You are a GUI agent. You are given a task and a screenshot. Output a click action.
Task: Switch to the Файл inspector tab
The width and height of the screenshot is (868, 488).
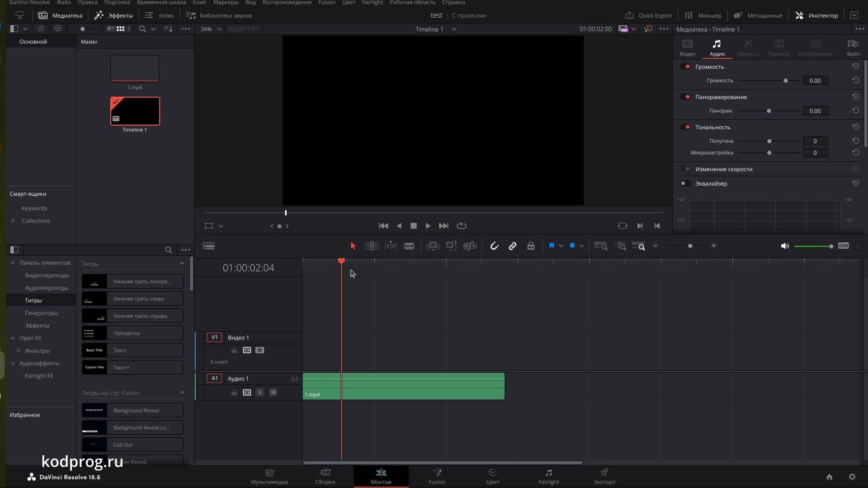pos(853,47)
